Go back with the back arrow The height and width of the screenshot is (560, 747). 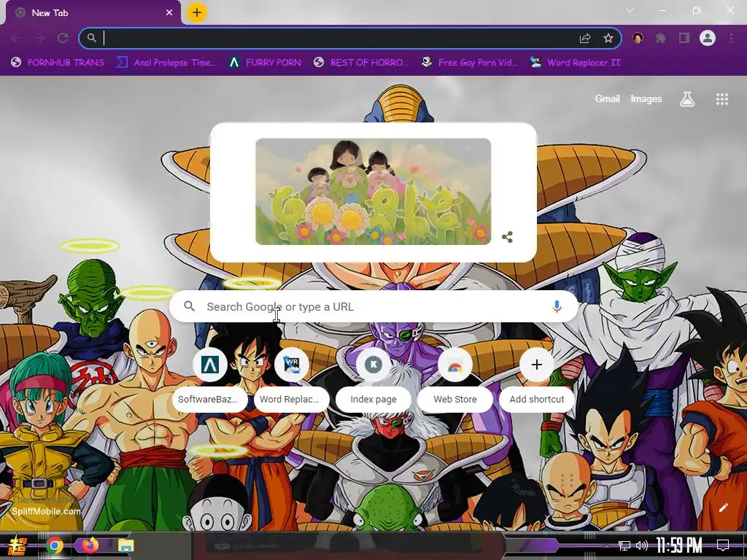click(x=16, y=38)
